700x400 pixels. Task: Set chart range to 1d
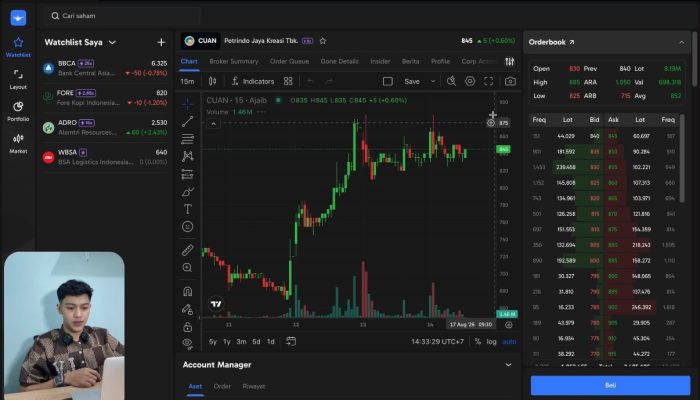[x=271, y=342]
